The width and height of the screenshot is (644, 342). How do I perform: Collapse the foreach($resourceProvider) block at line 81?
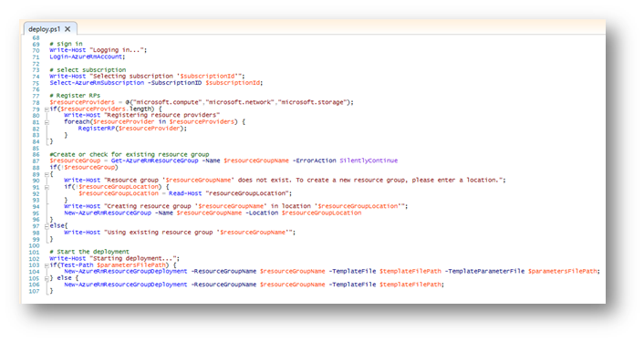click(x=47, y=122)
